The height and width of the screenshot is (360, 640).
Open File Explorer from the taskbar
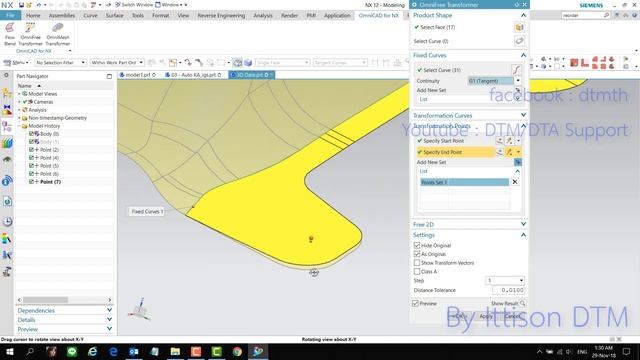tap(175, 351)
